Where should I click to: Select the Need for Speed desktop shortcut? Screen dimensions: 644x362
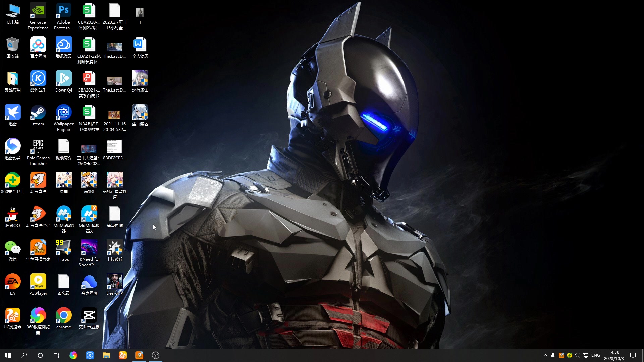coord(89,254)
